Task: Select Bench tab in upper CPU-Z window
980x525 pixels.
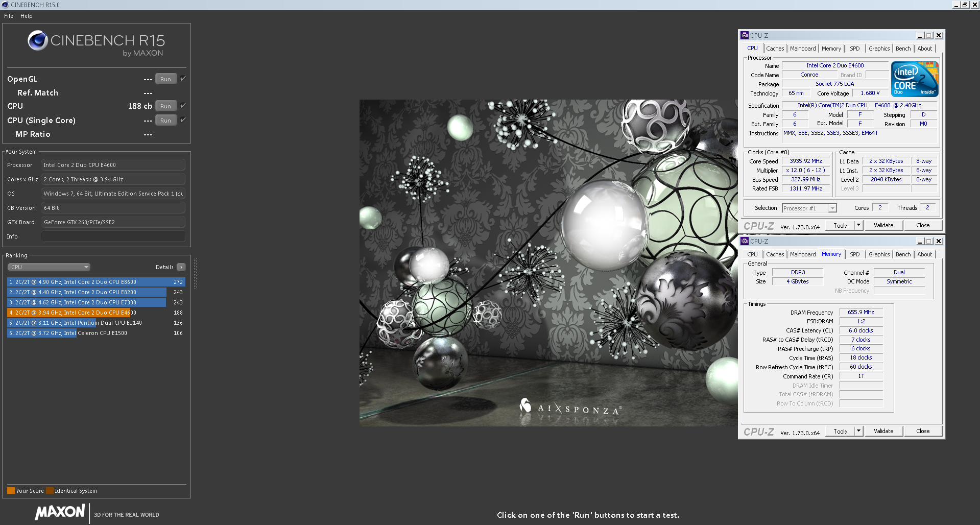Action: 903,49
